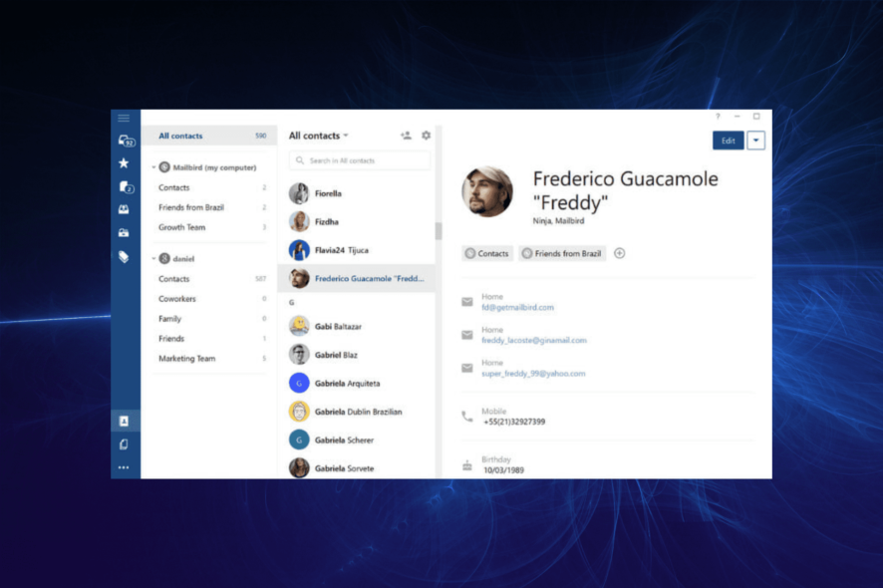Click into Search in All contacts field
Image resolution: width=883 pixels, height=588 pixels.
pos(360,160)
